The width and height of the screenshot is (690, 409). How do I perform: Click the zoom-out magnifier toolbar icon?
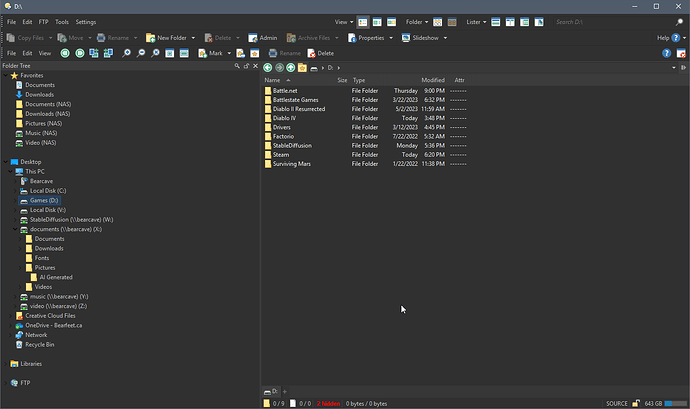point(141,53)
